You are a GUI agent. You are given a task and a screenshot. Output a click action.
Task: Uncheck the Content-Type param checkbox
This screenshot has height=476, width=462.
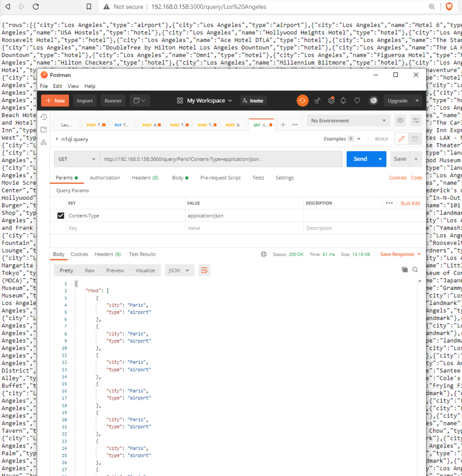click(60, 216)
